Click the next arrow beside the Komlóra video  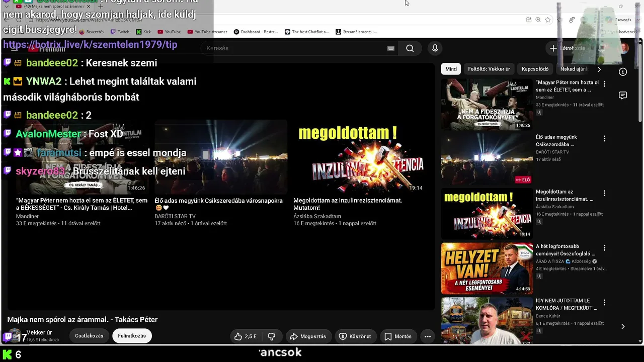(x=623, y=326)
